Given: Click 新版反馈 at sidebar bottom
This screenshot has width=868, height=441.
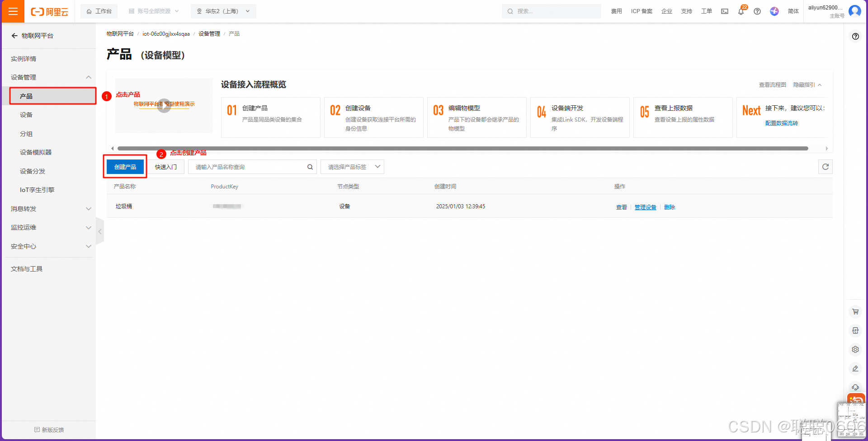Looking at the screenshot, I should (x=49, y=430).
